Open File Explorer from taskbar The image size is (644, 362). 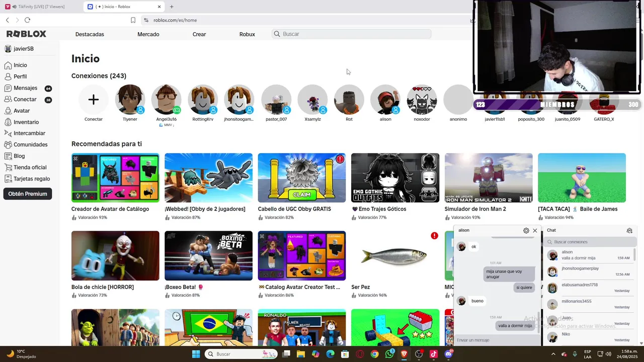pyautogui.click(x=301, y=354)
